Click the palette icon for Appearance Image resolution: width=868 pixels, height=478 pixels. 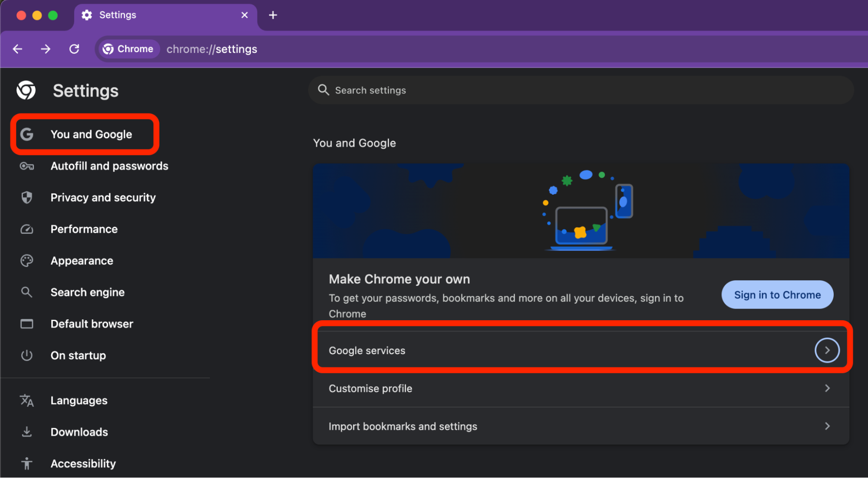point(27,261)
